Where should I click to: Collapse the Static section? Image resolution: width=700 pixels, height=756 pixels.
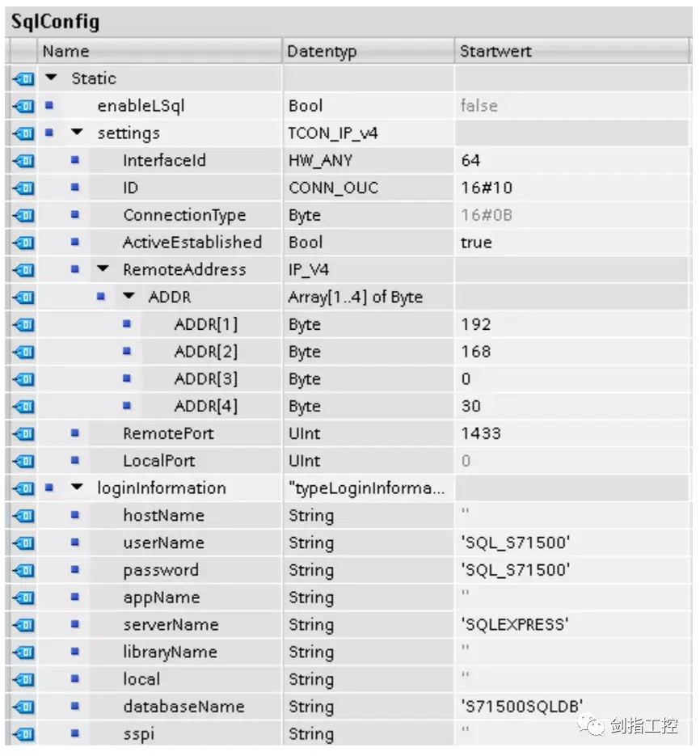click(52, 78)
